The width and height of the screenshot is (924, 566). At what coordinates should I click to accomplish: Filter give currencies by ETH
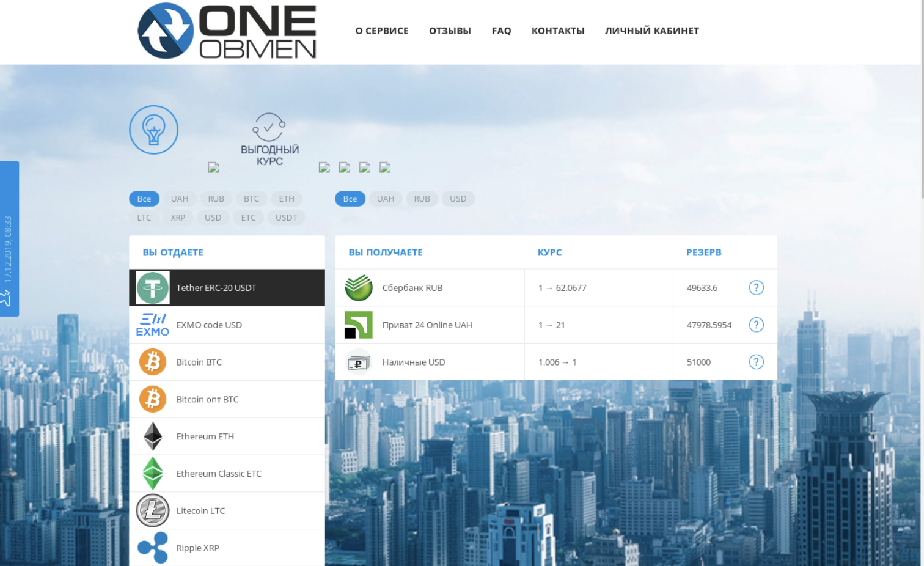[287, 199]
